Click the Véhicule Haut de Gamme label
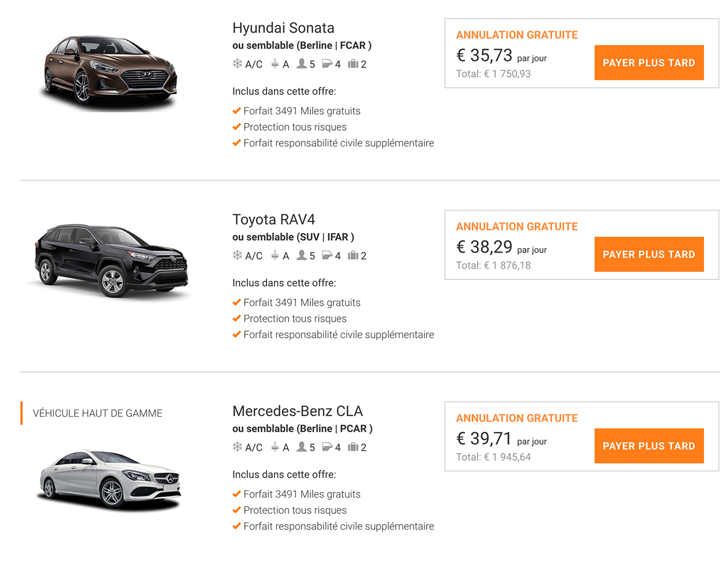 click(x=98, y=413)
